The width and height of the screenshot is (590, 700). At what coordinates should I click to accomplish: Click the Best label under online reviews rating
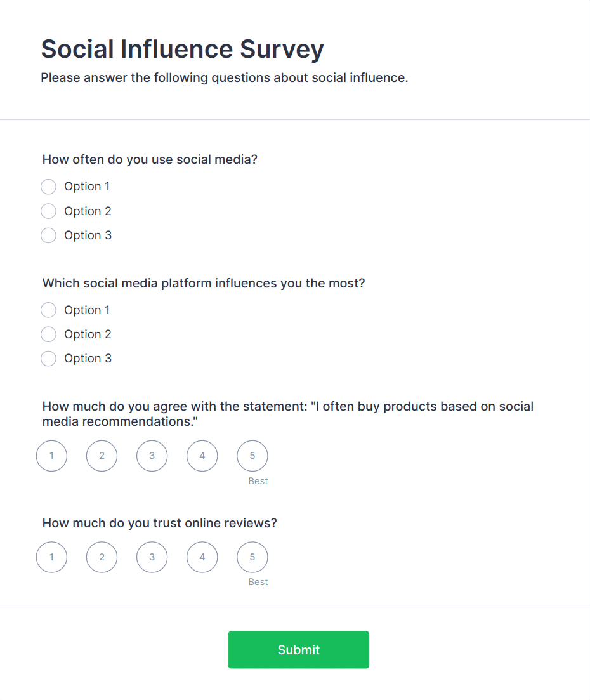pos(258,582)
